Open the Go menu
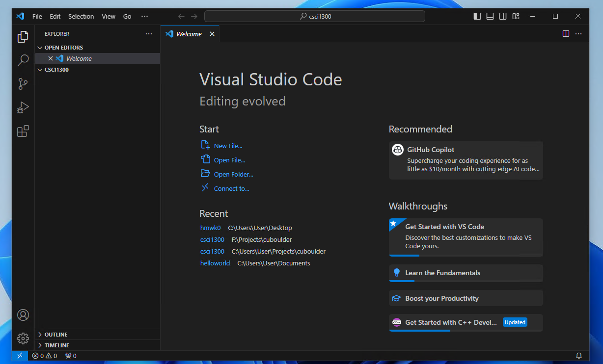This screenshot has width=603, height=364. [127, 16]
